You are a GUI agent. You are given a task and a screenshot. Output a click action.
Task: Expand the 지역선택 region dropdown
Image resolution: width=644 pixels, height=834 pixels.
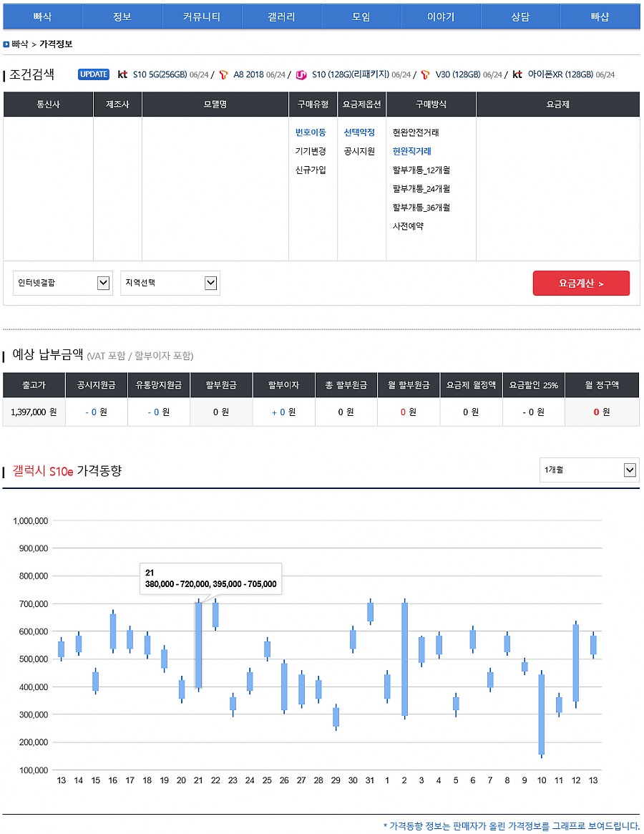170,283
